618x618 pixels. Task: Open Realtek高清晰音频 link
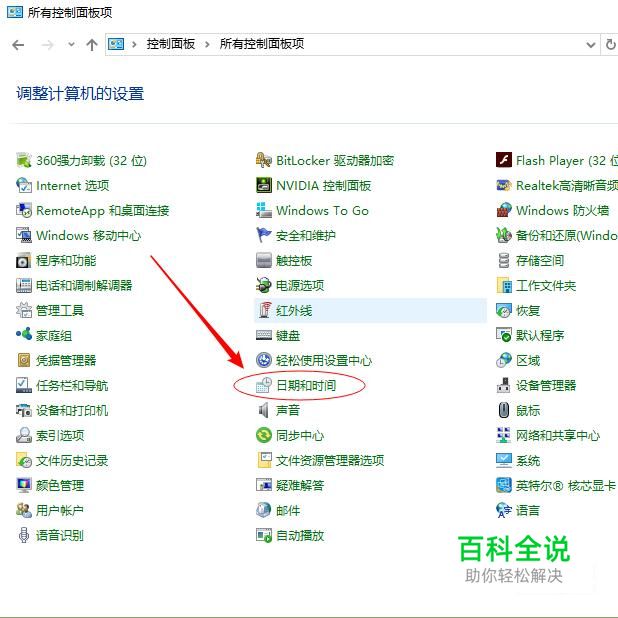[567, 185]
